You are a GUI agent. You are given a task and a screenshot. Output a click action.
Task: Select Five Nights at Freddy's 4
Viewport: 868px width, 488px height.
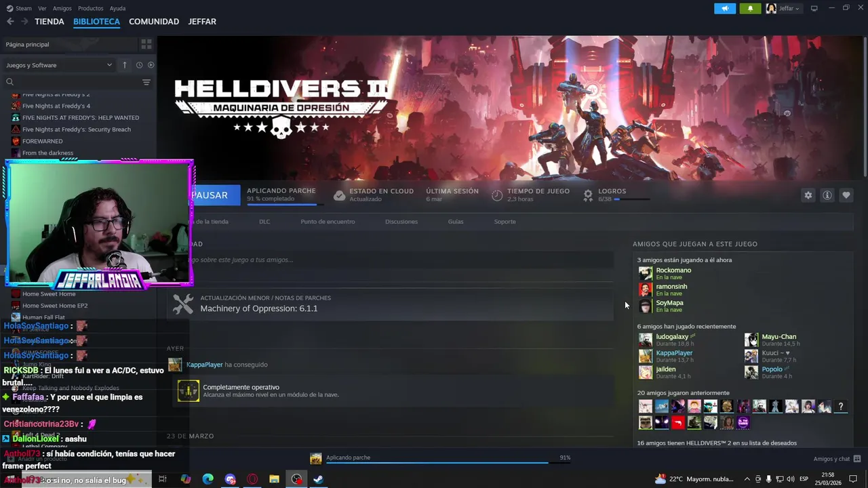[x=56, y=106]
